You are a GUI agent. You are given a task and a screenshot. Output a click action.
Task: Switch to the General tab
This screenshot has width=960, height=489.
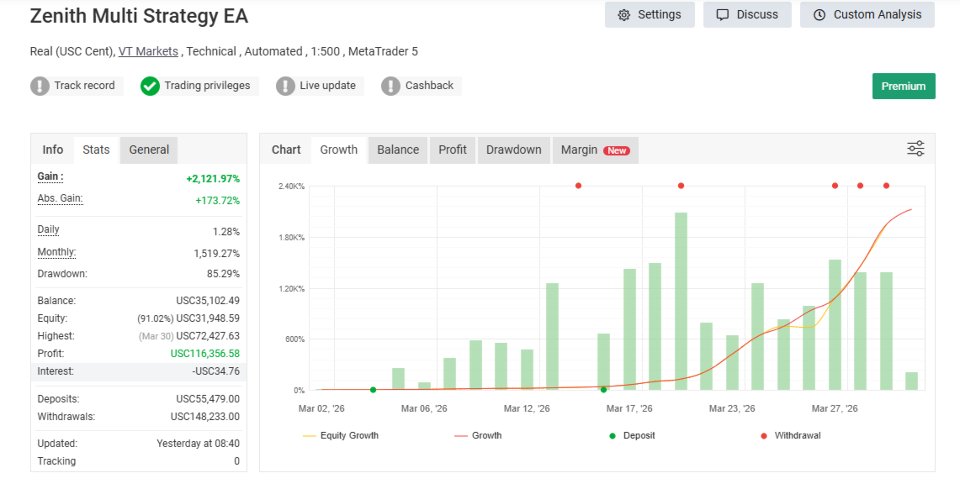149,150
